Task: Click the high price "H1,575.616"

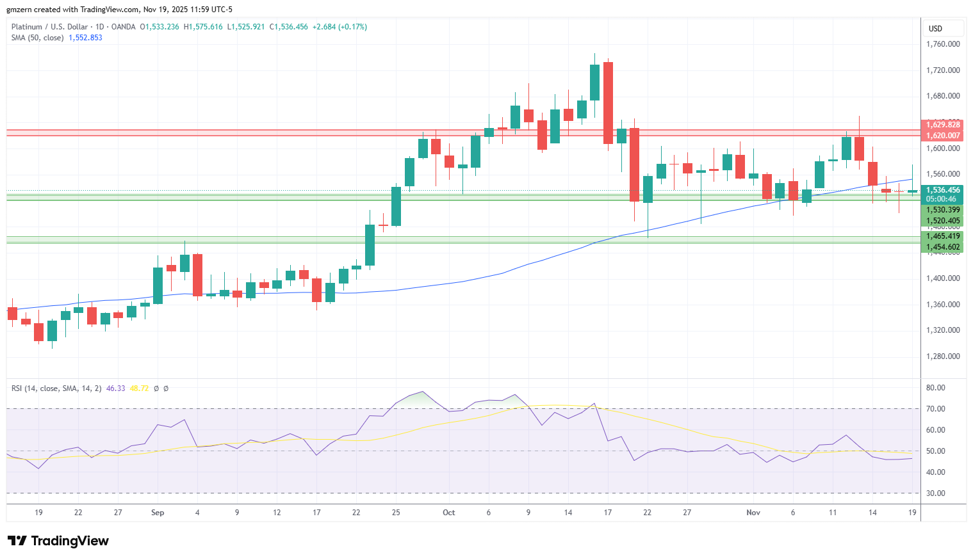Action: click(x=203, y=27)
